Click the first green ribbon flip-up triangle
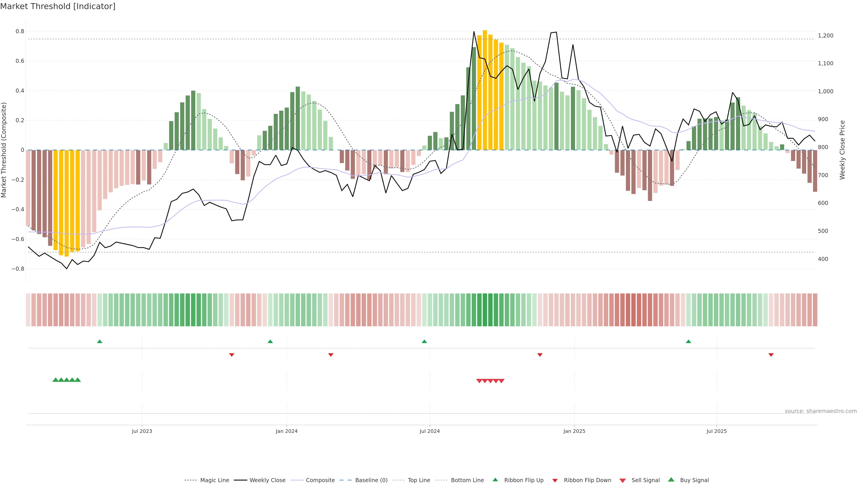868x488 pixels. [x=99, y=342]
